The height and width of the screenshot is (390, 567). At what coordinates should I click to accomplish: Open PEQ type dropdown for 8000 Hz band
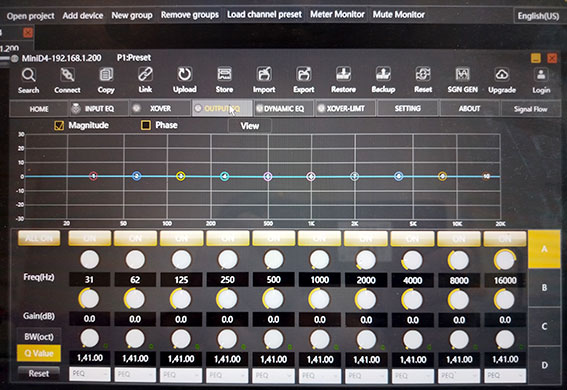point(459,376)
